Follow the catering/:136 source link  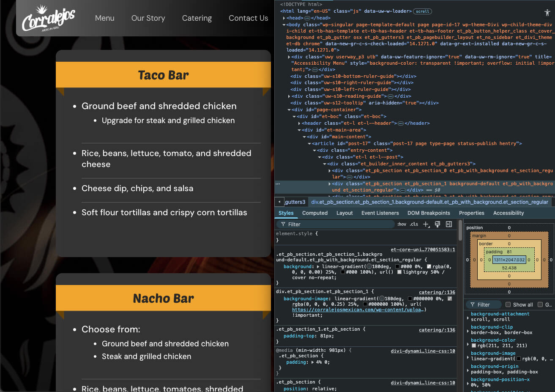pos(437,292)
